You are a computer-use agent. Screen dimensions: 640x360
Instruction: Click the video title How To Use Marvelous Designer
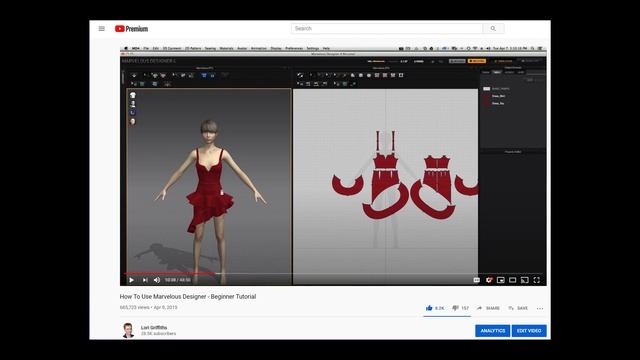coord(188,297)
